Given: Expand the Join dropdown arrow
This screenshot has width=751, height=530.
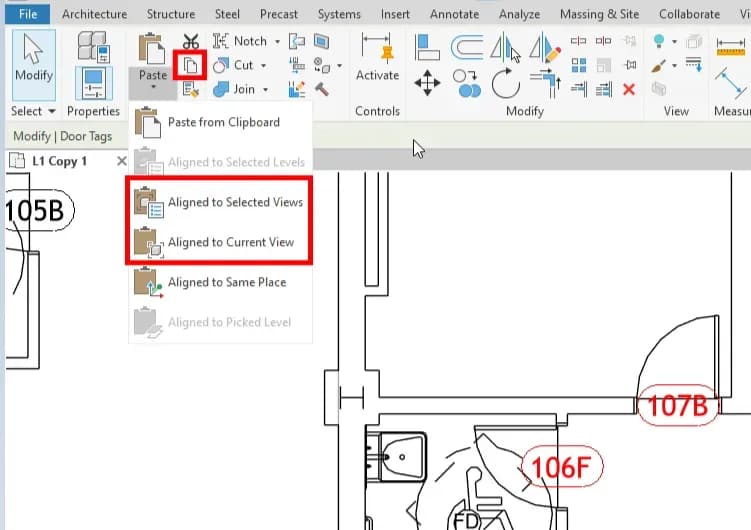Looking at the screenshot, I should 265,90.
